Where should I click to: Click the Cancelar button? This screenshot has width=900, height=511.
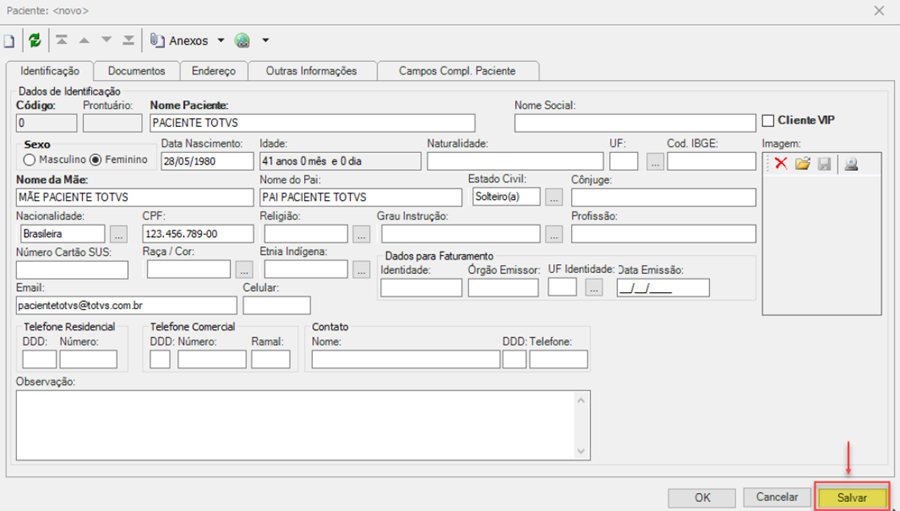pyautogui.click(x=777, y=497)
